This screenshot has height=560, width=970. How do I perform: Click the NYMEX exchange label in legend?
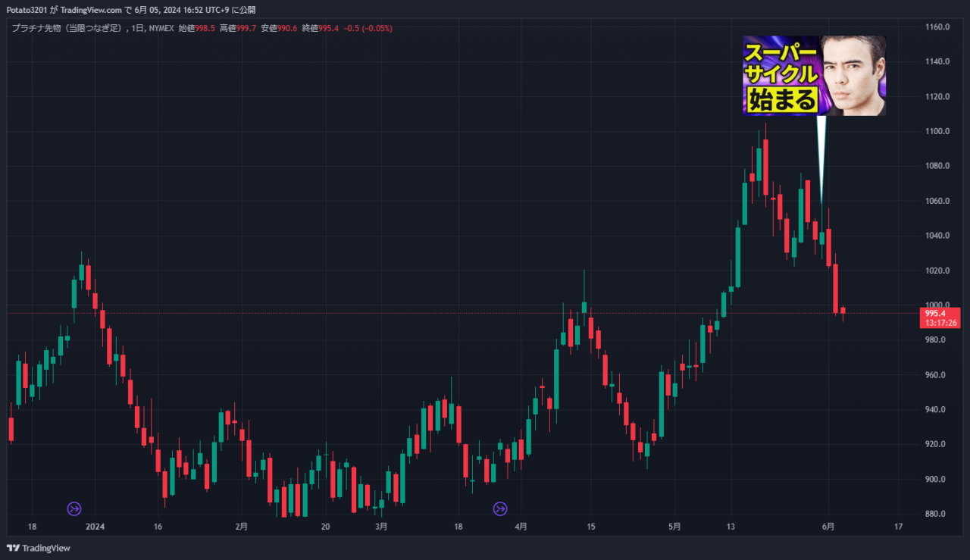[161, 28]
